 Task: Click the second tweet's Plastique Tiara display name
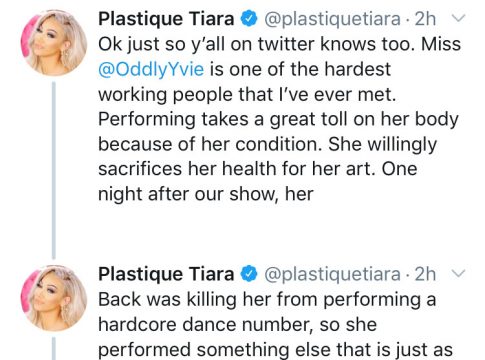166,274
